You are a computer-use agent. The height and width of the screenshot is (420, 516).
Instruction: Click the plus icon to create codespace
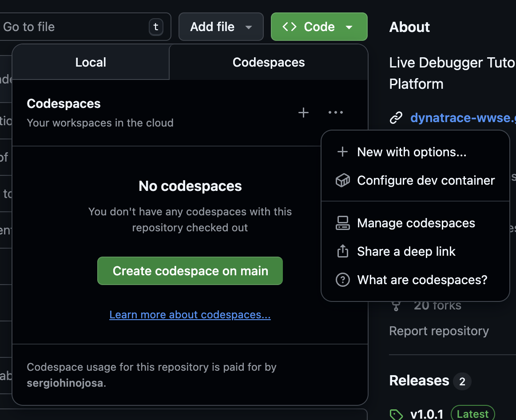(303, 113)
